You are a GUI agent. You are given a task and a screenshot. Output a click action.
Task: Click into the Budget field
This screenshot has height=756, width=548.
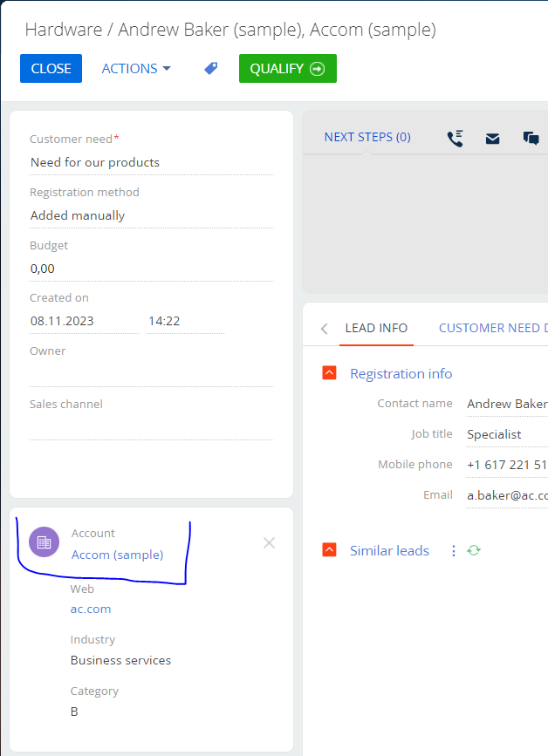coord(152,269)
